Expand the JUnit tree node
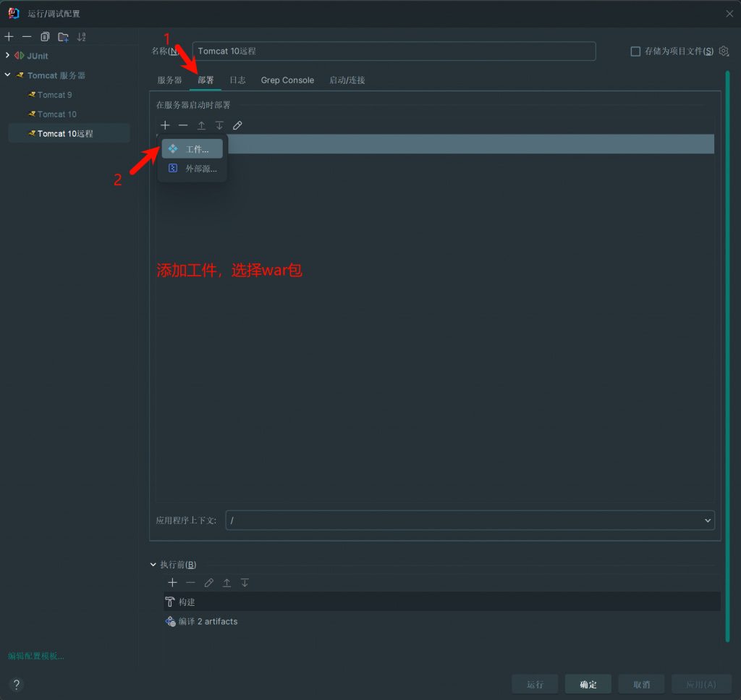Screen dimensions: 741x700 [8, 56]
